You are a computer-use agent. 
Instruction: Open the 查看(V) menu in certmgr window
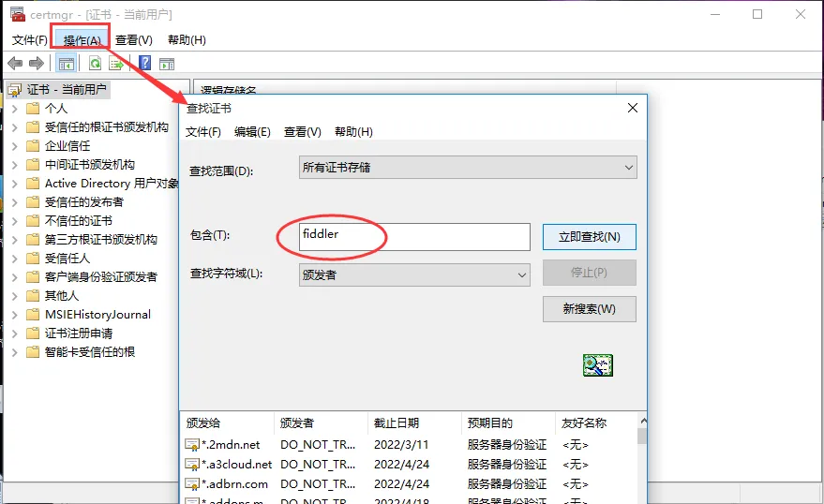click(x=133, y=40)
